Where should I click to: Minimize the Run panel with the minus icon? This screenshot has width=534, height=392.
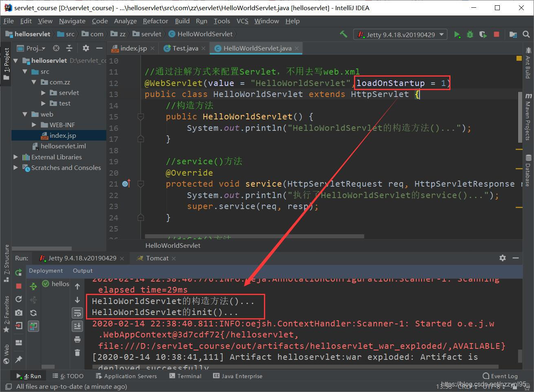tap(516, 258)
